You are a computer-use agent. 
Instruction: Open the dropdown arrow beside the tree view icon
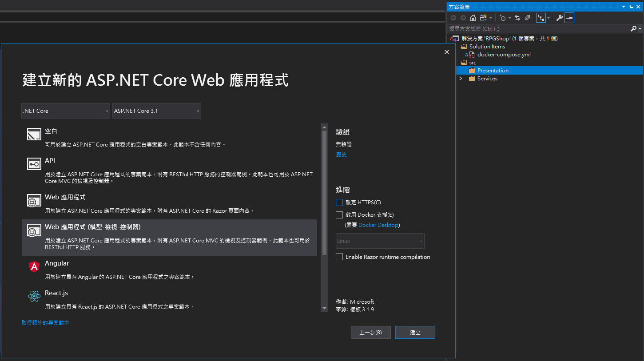(x=549, y=18)
